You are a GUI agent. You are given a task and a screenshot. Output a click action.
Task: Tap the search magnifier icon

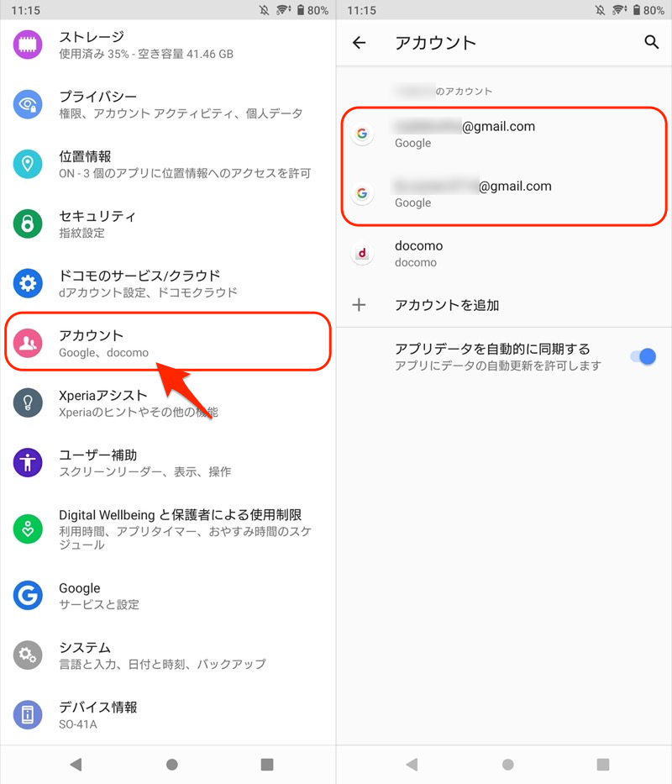click(651, 43)
